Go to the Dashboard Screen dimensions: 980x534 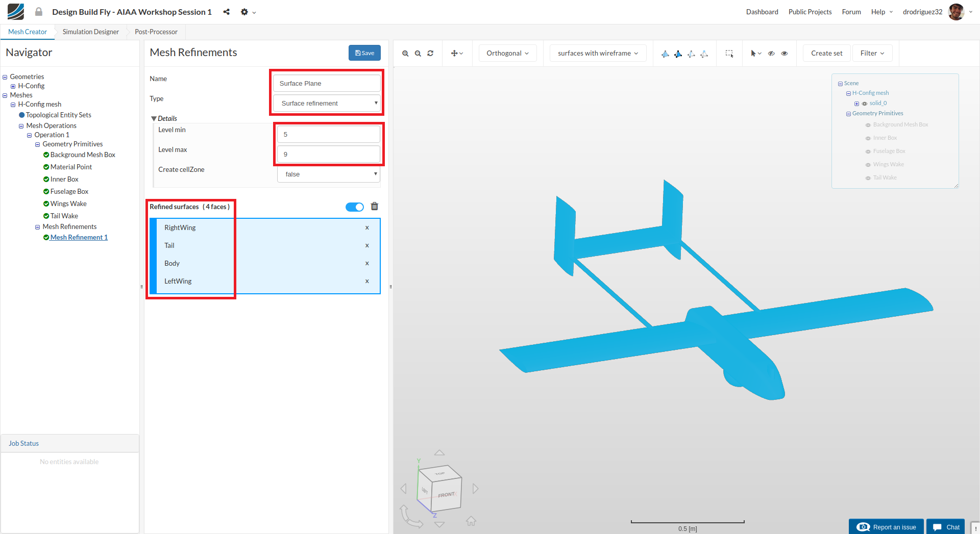762,12
